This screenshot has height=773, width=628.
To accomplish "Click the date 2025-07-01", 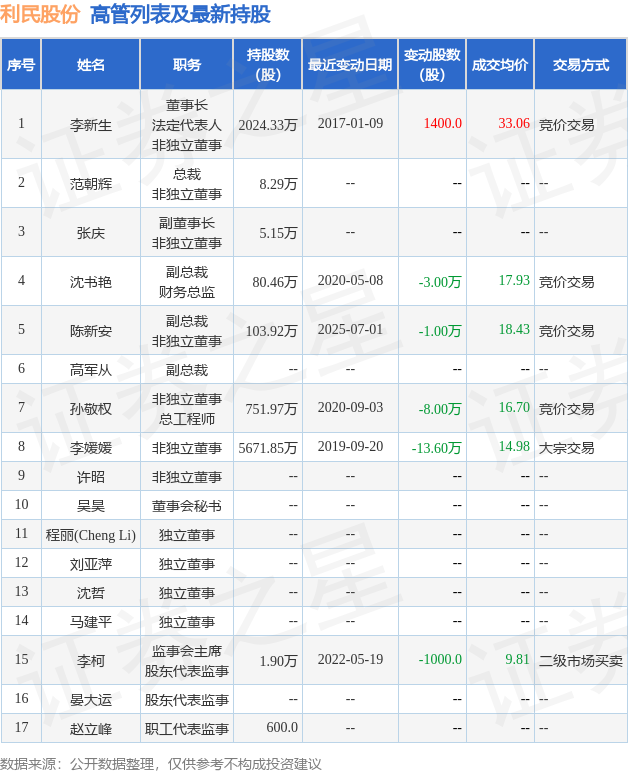I will (x=350, y=329).
